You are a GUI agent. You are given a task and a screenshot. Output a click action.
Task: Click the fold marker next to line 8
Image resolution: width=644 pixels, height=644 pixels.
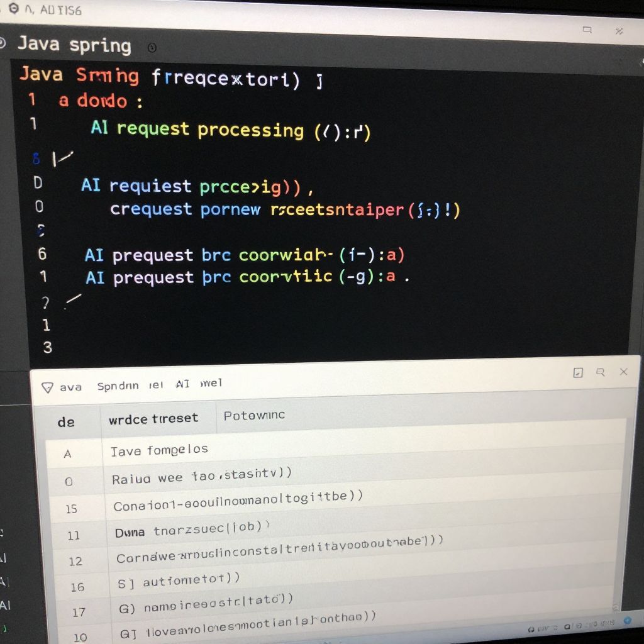tap(62, 158)
